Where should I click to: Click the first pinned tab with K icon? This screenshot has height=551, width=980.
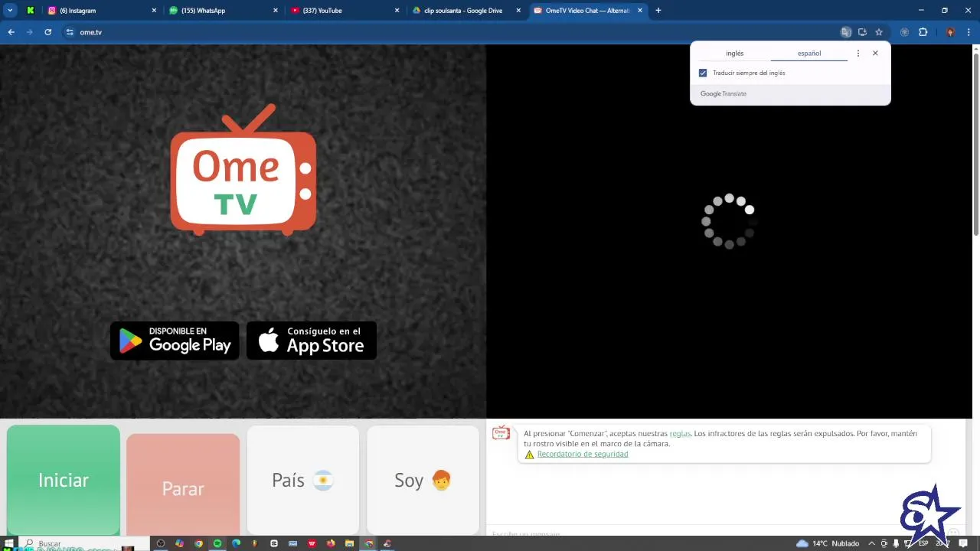31,11
